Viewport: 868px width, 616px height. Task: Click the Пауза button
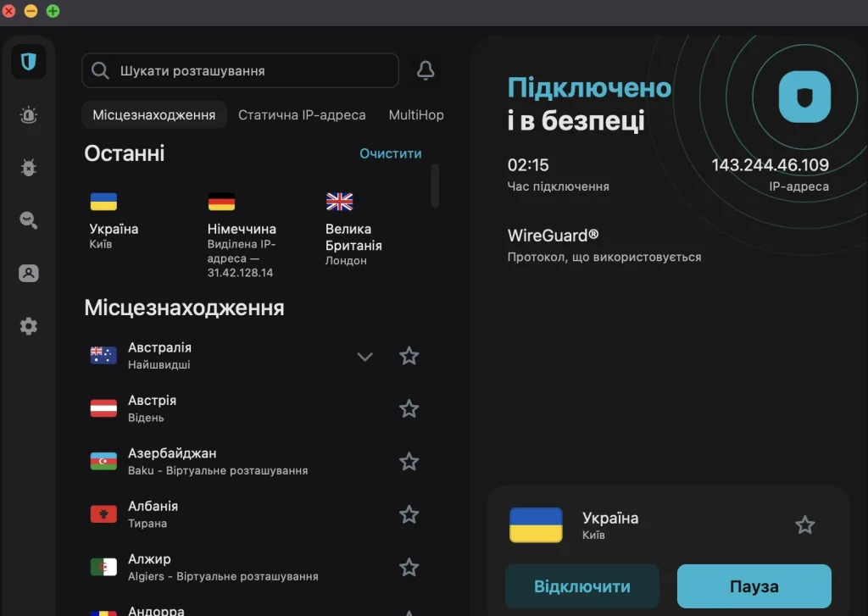click(754, 586)
